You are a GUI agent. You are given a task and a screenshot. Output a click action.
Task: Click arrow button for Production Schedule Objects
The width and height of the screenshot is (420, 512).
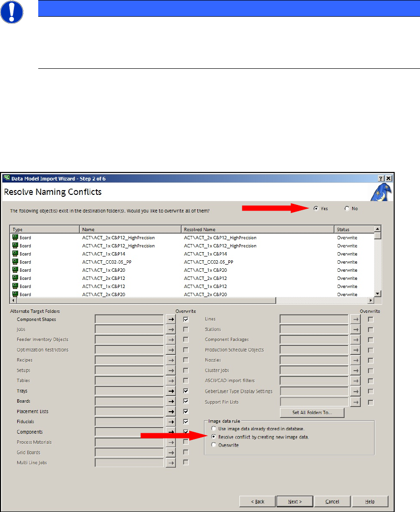355,350
